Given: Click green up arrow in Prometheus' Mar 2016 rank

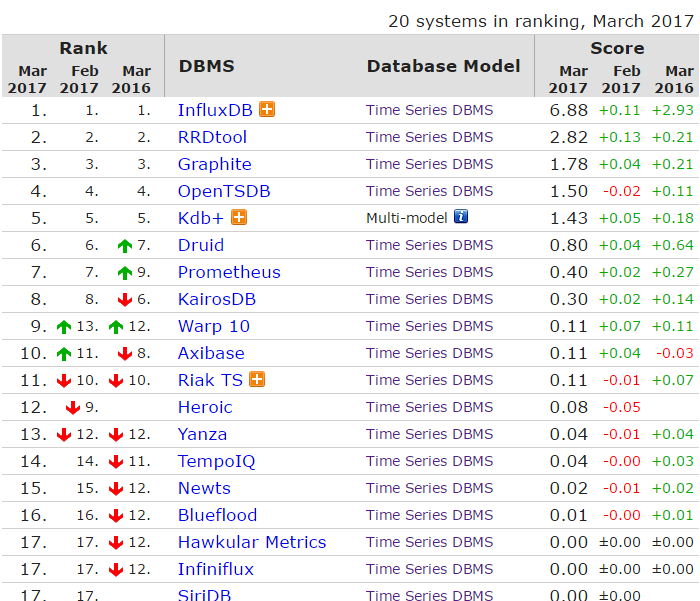Looking at the screenshot, I should pos(125,273).
